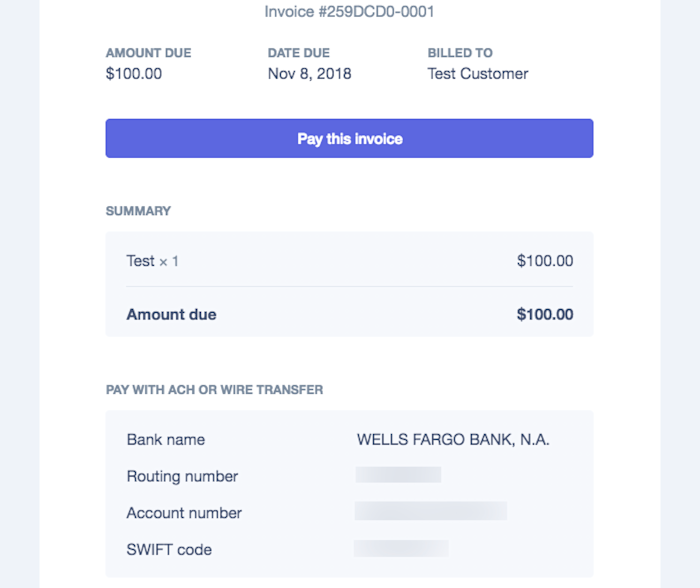Click the AMOUNT DUE header label
This screenshot has height=588, width=700.
click(x=148, y=53)
